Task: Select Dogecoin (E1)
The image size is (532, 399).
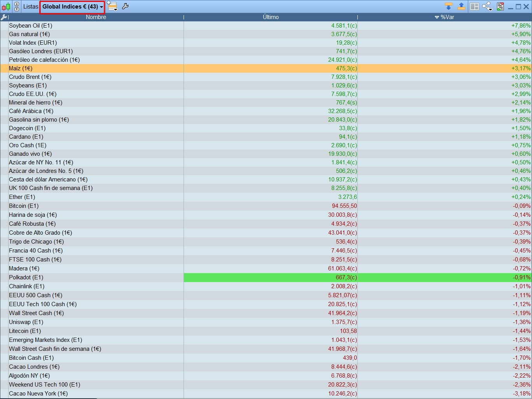Action: (27, 128)
